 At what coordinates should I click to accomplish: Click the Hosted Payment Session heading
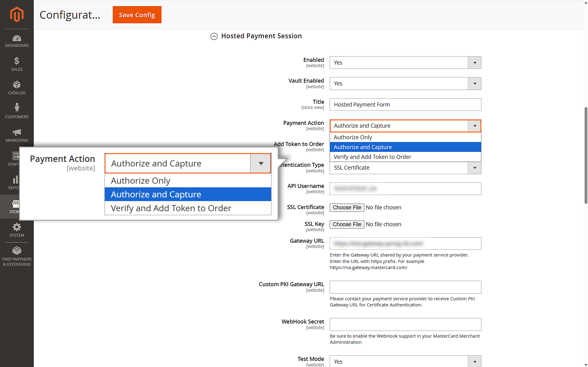tap(261, 36)
